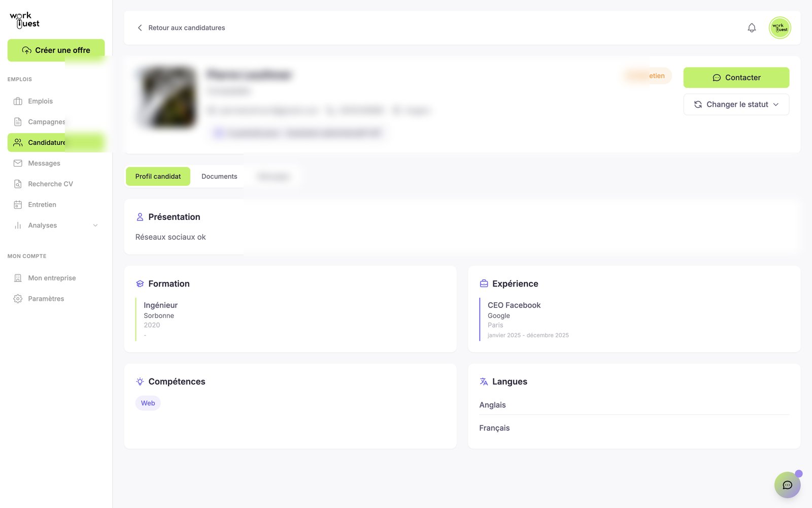Select the Profil candidat tab

pyautogui.click(x=158, y=176)
